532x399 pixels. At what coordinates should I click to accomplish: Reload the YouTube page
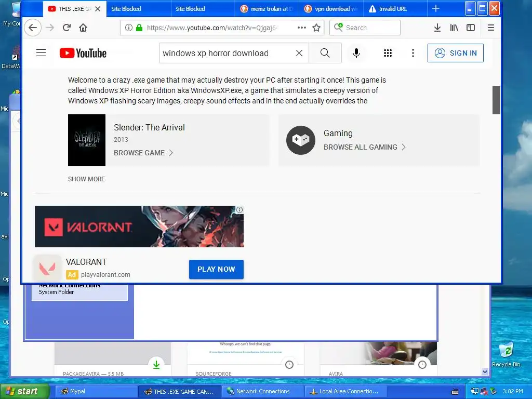point(66,28)
